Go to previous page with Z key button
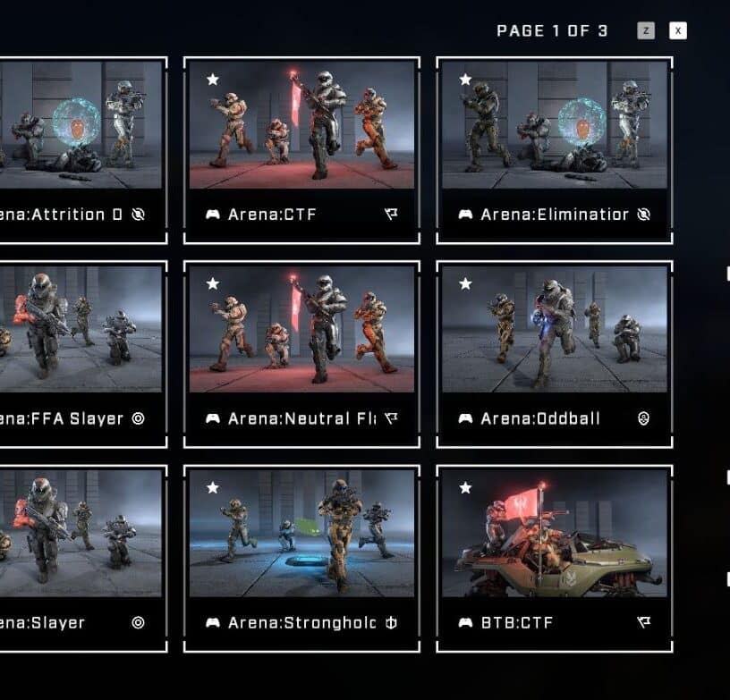The height and width of the screenshot is (700, 730). (646, 30)
